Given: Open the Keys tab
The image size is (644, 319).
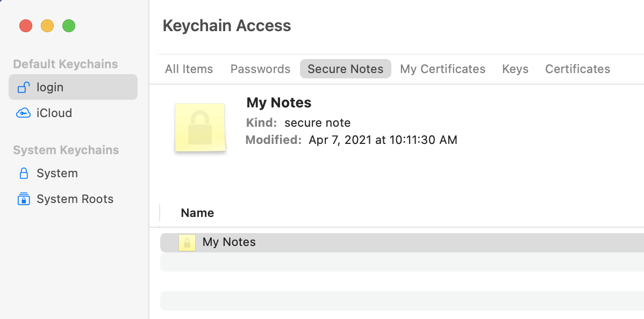Looking at the screenshot, I should tap(515, 69).
